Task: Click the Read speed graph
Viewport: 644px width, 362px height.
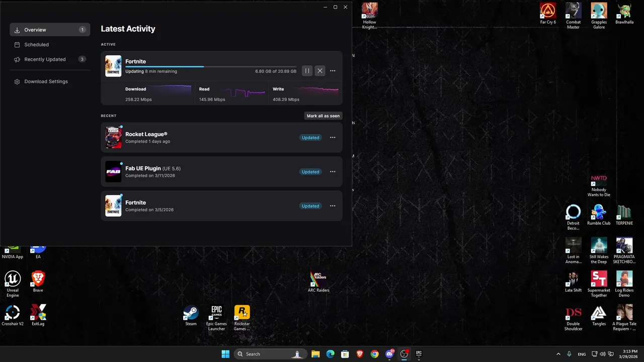Action: [244, 92]
